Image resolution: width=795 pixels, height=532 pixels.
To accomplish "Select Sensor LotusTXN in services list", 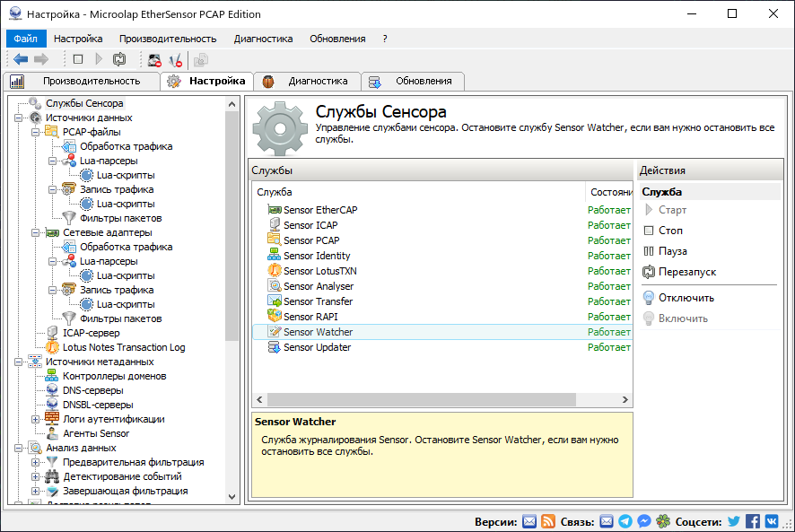I will coord(319,271).
